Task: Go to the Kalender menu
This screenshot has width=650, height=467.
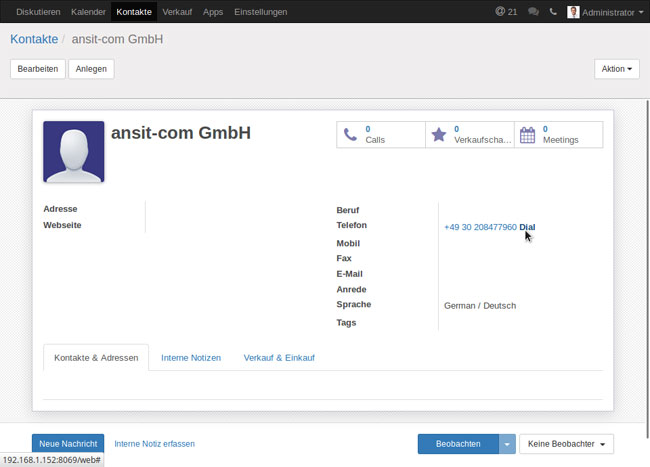Action: tap(88, 12)
